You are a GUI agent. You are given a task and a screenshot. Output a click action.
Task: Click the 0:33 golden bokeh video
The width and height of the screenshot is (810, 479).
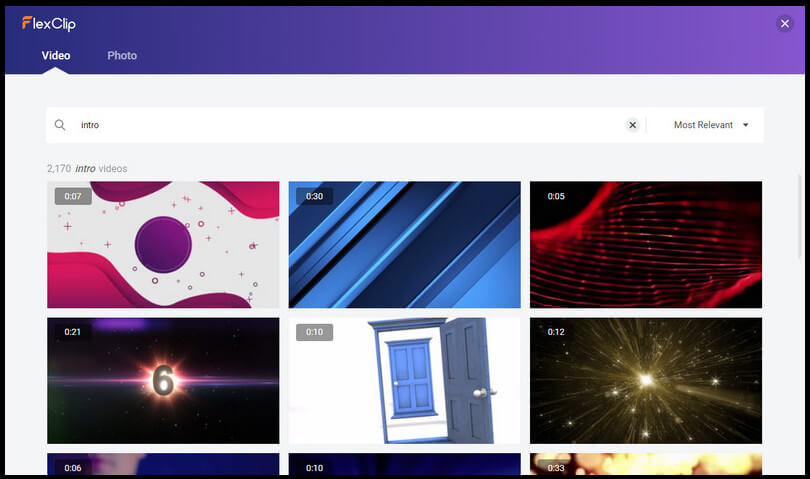pyautogui.click(x=646, y=464)
